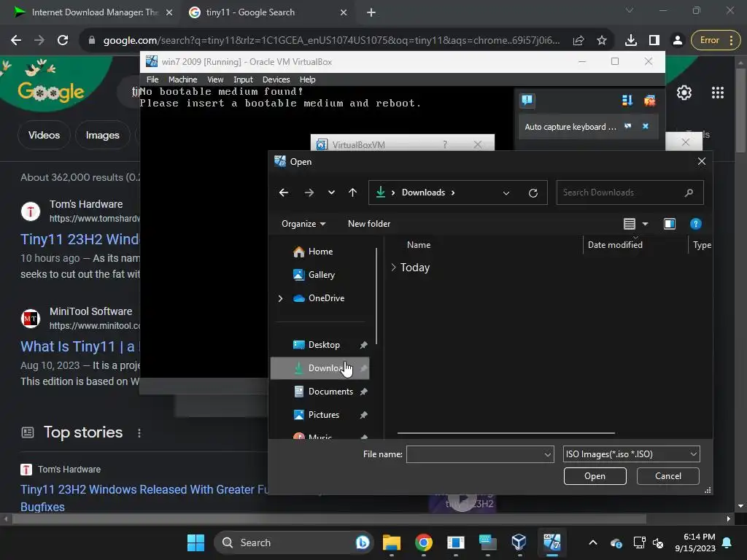Click forward arrow in the Open dialog
This screenshot has width=747, height=560.
(309, 192)
